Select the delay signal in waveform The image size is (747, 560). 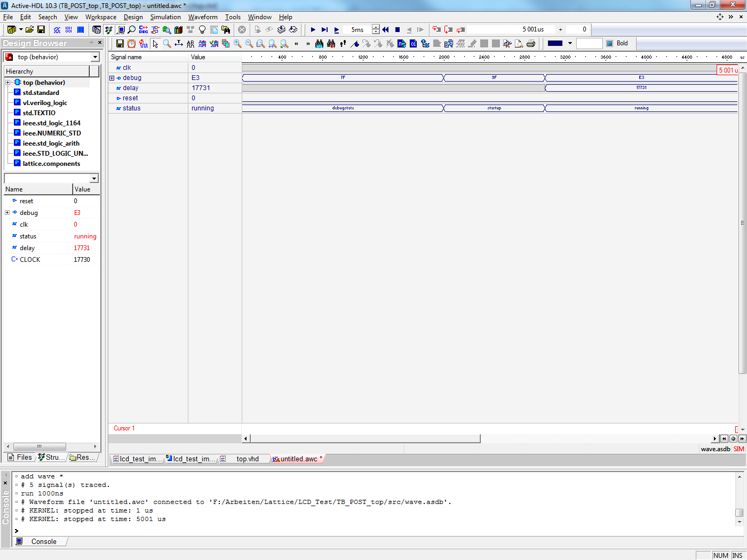[130, 88]
